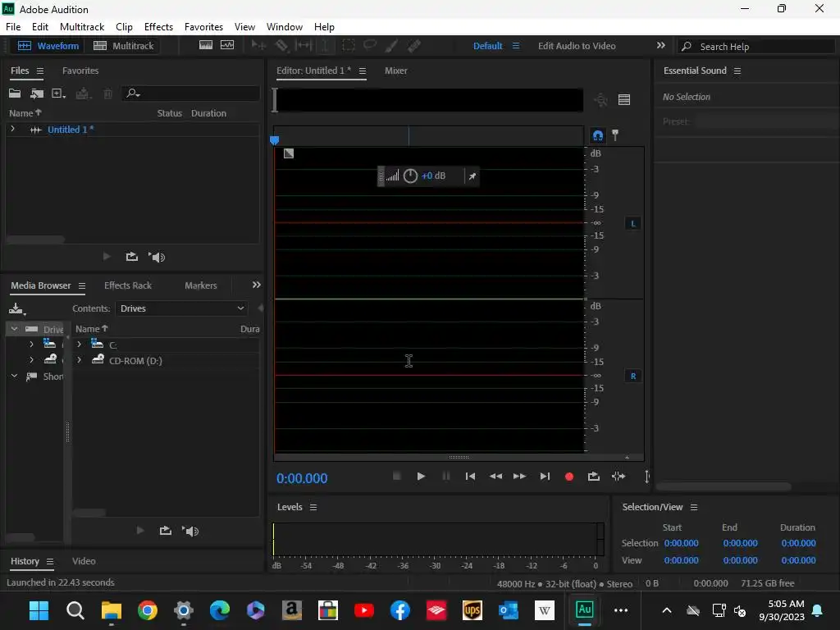The image size is (840, 630).
Task: Click the Stop button in transport
Action: pos(396,476)
